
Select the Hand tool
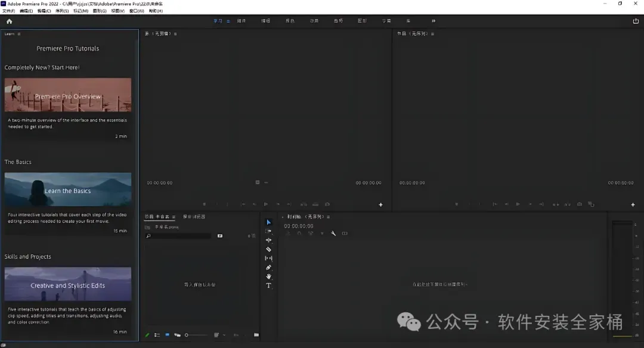(268, 276)
